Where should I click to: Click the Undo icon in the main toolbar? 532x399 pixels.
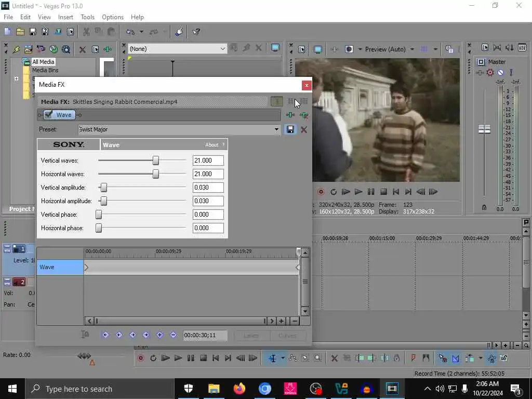click(x=130, y=32)
